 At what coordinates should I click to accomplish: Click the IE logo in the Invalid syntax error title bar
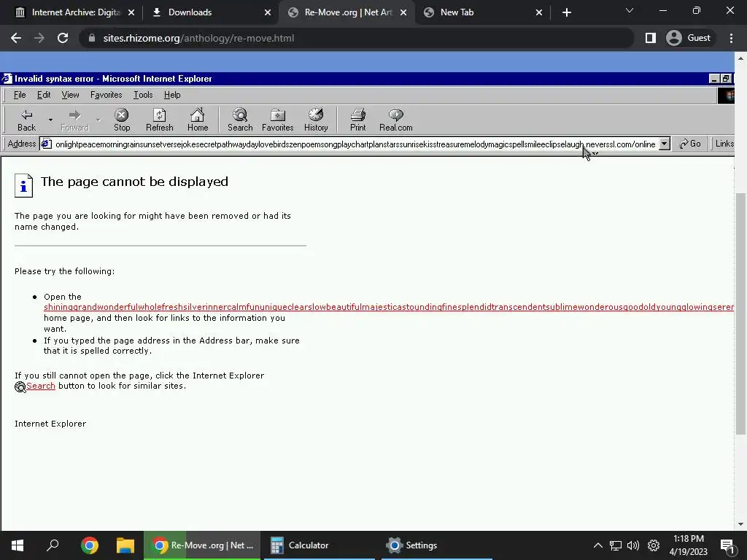click(7, 79)
